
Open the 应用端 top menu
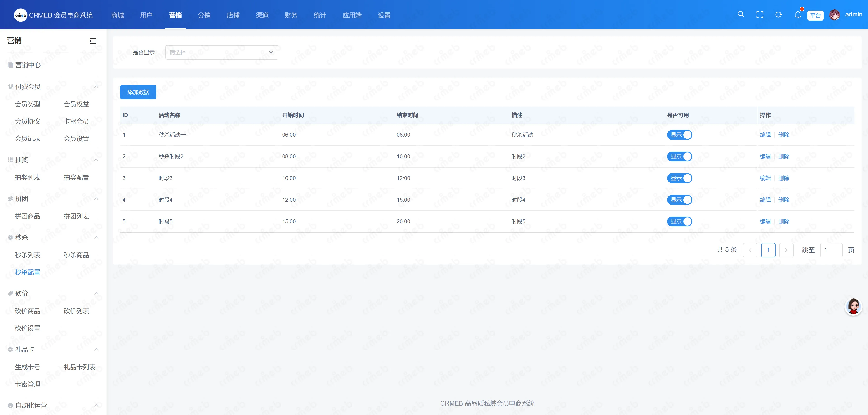click(x=352, y=15)
